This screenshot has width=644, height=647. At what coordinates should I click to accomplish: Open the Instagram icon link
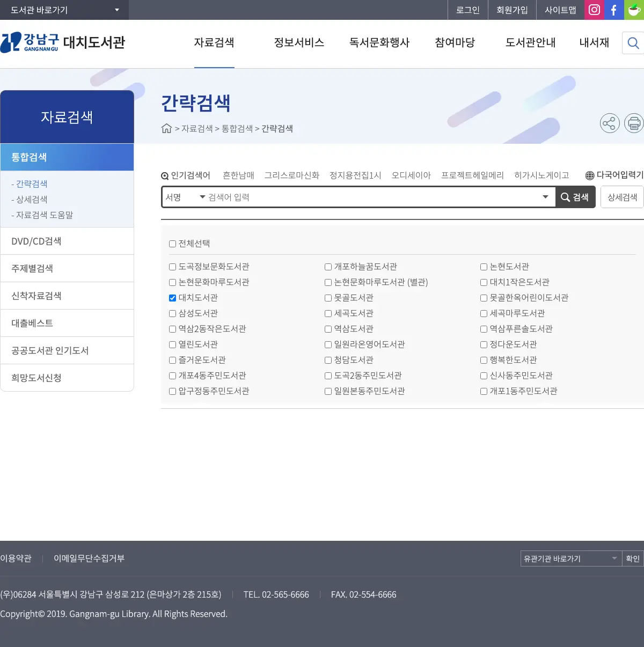[x=594, y=10]
